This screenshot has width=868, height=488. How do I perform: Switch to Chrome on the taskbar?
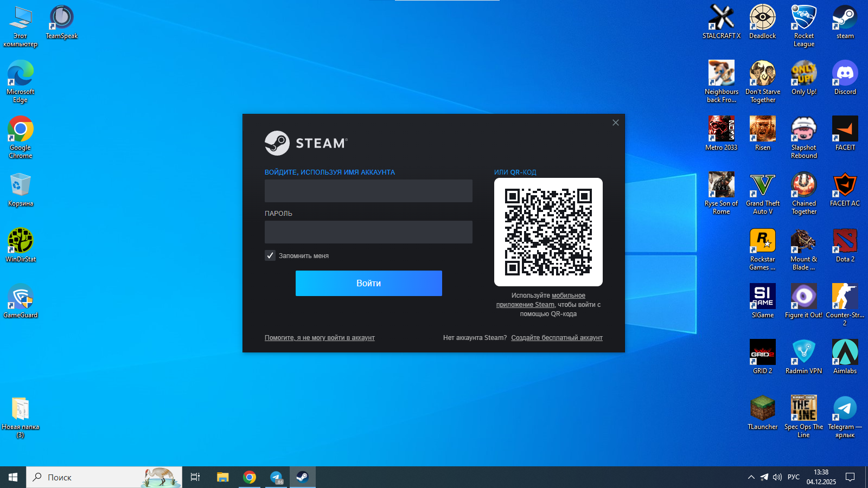pyautogui.click(x=250, y=477)
